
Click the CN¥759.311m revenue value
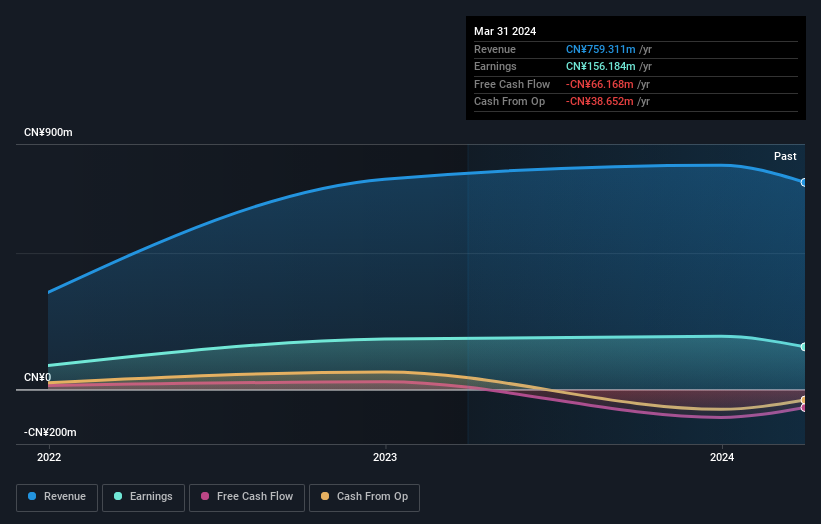(601, 49)
